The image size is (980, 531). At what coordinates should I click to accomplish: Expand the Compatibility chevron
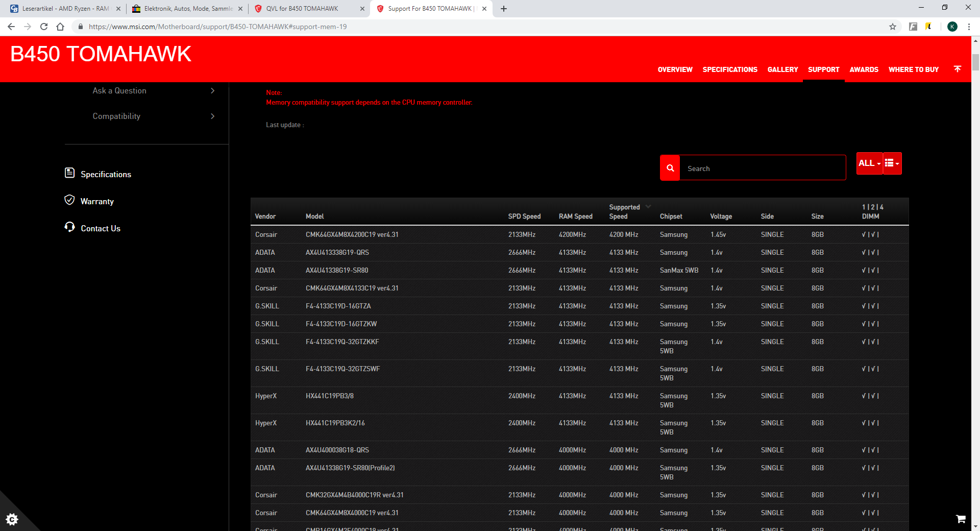click(x=213, y=116)
